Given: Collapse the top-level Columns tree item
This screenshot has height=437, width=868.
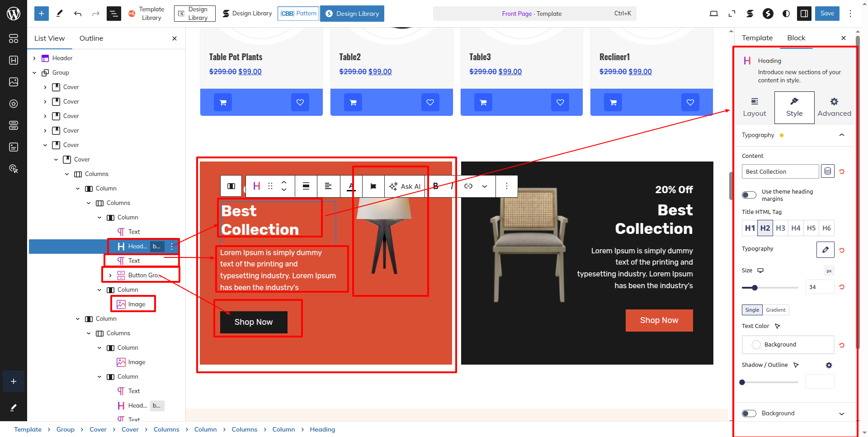Looking at the screenshot, I should (x=67, y=174).
